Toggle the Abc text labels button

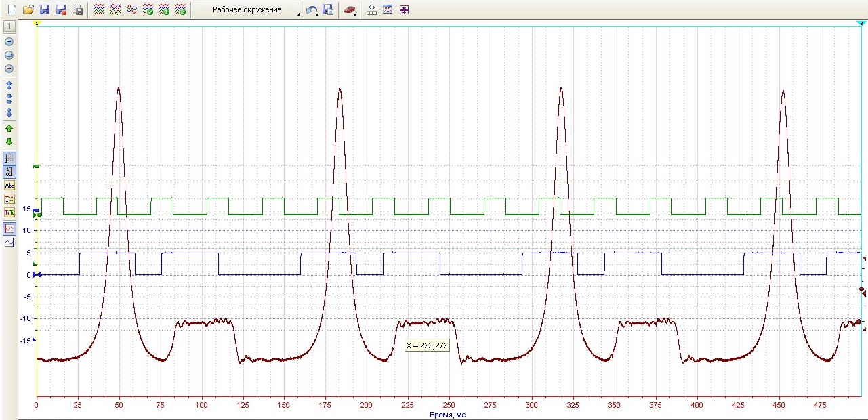(9, 185)
